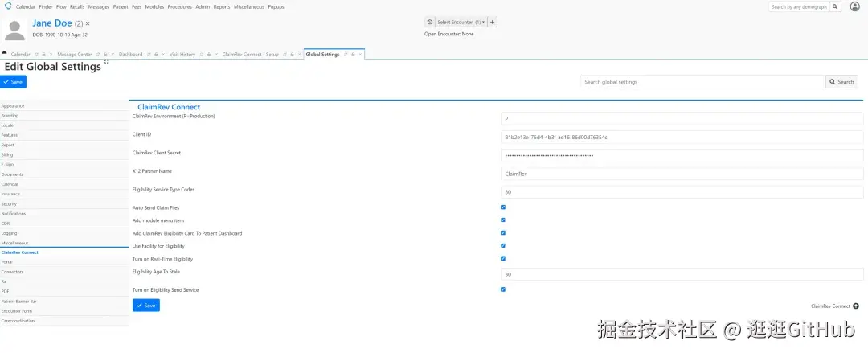This screenshot has width=868, height=353.
Task: Close the ClaimRev Connect - Setup tab
Action: pyautogui.click(x=299, y=55)
